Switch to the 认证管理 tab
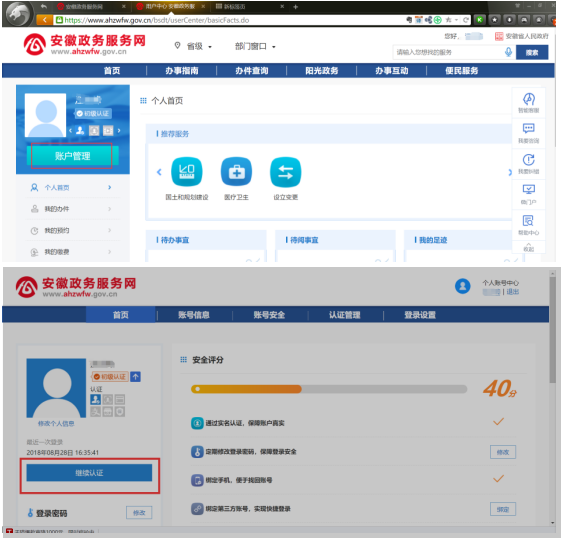This screenshot has width=561, height=545. point(345,315)
